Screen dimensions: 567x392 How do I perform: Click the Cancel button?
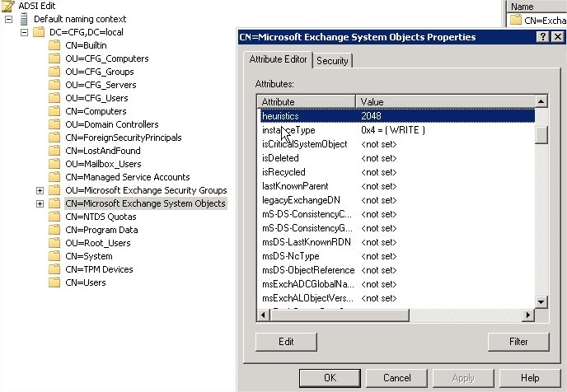click(396, 378)
